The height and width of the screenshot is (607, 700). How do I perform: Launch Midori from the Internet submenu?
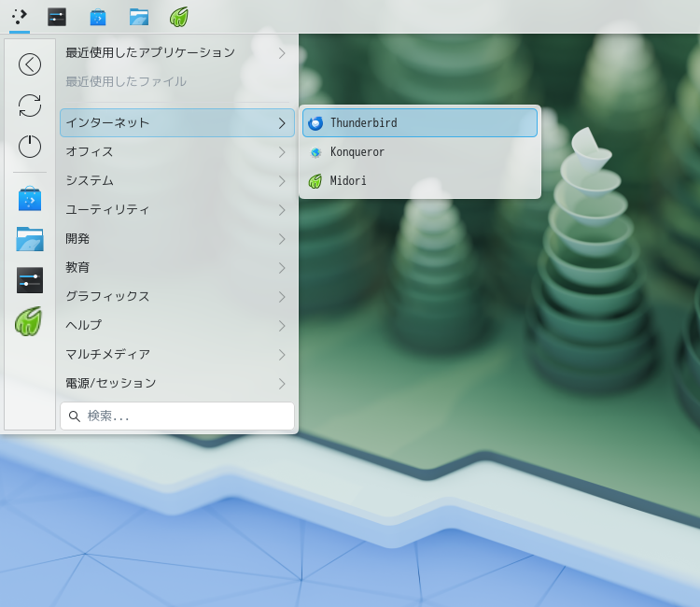pos(420,181)
